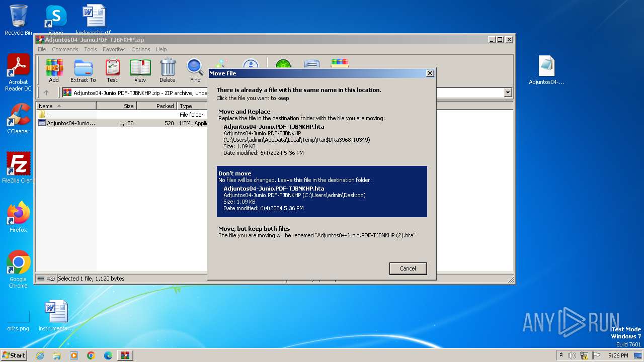644x362 pixels.
Task: Open the Help menu
Action: pyautogui.click(x=161, y=49)
